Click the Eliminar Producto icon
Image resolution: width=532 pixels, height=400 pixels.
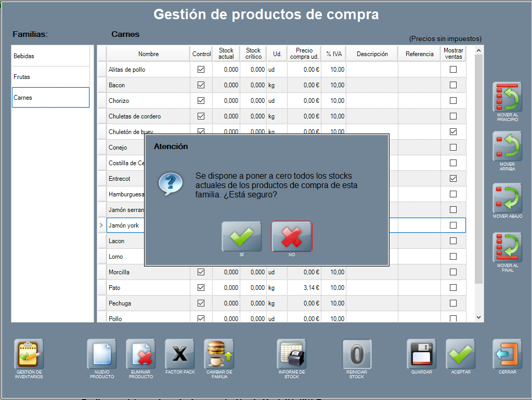coord(140,354)
